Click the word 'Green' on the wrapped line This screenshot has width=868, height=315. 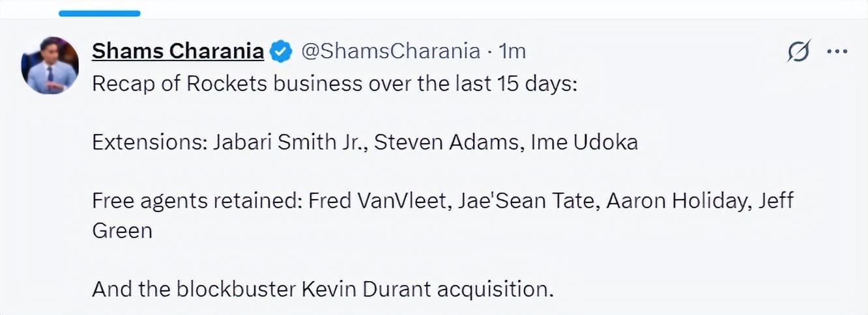[x=122, y=230]
